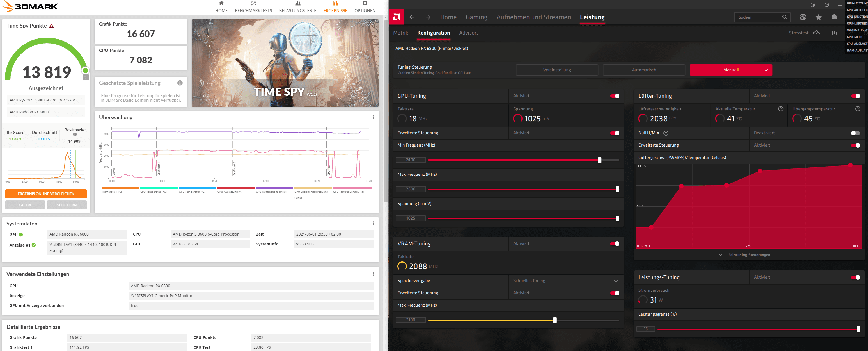The image size is (868, 351).
Task: Open the help question mark in Radeon title bar
Action: point(826,5)
